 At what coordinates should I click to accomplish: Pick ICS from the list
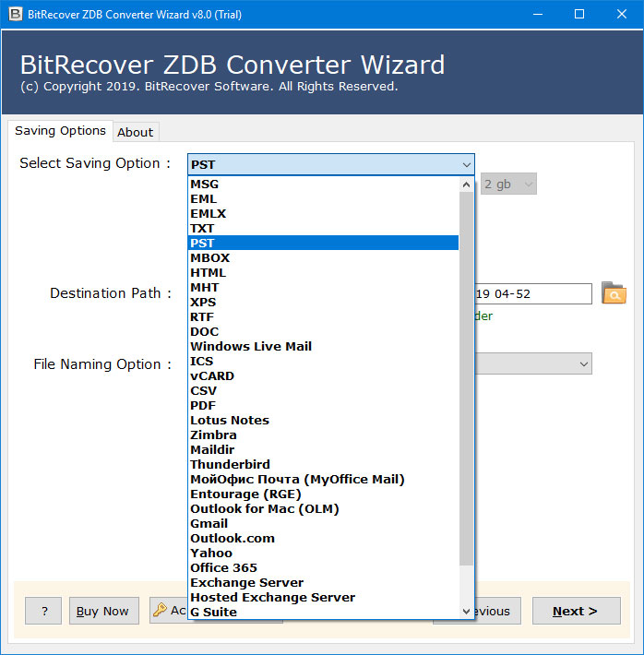pyautogui.click(x=324, y=362)
